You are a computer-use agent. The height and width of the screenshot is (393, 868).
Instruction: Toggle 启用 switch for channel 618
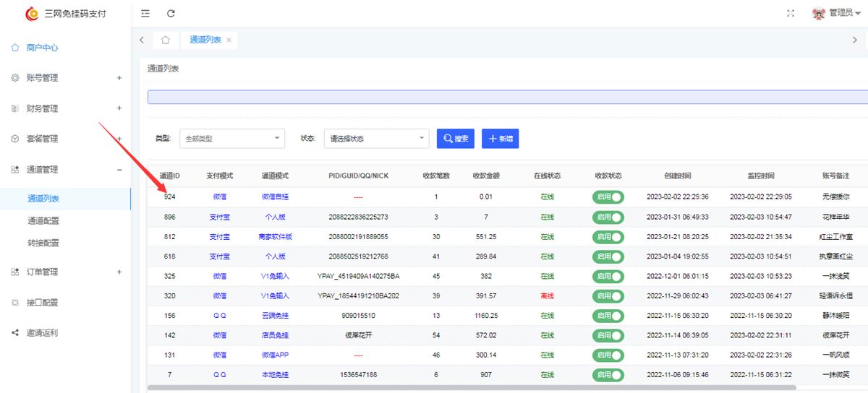click(608, 256)
